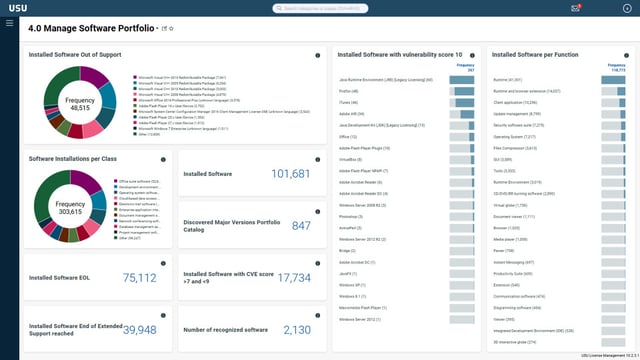The height and width of the screenshot is (360, 640).
Task: Click Security software suite row label
Action: click(x=519, y=125)
